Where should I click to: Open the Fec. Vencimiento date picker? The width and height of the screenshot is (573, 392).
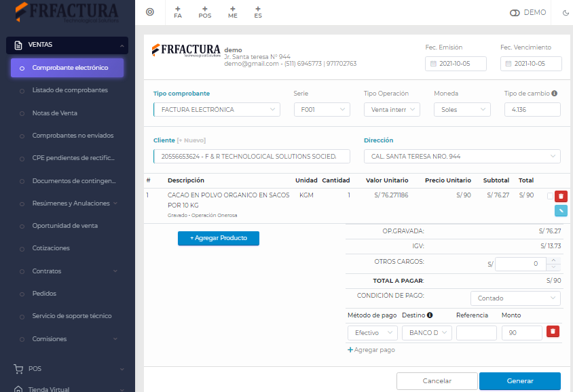(x=531, y=64)
